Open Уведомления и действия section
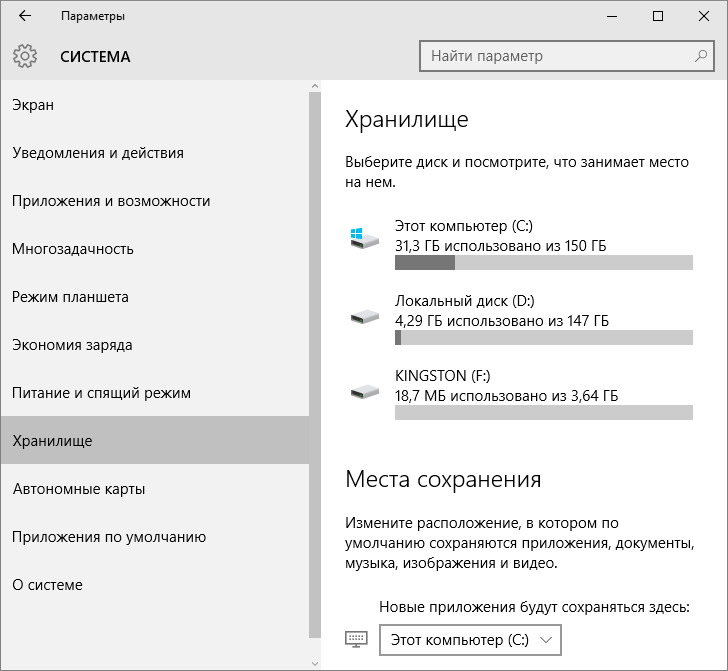The image size is (728, 671). (98, 153)
